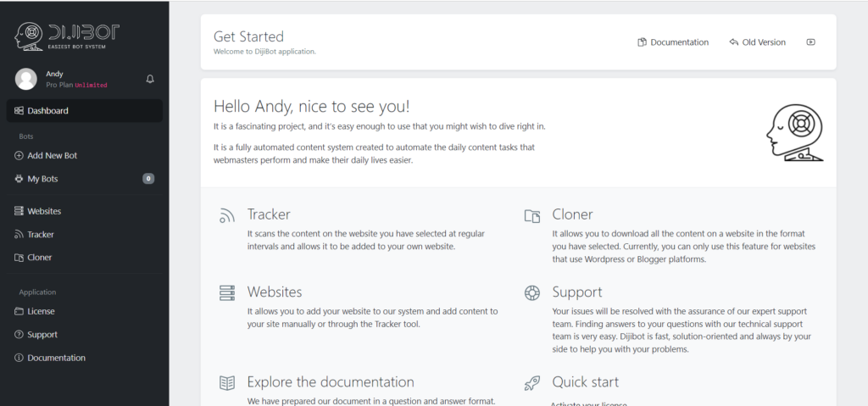The height and width of the screenshot is (406, 868).
Task: Click the Cloner card heading
Action: pyautogui.click(x=572, y=214)
